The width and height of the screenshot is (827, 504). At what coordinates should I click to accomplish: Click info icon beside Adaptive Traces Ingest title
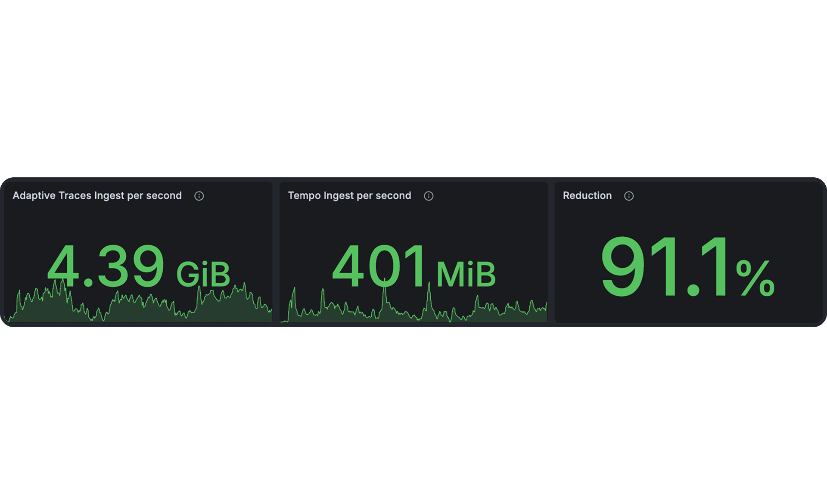coord(199,196)
